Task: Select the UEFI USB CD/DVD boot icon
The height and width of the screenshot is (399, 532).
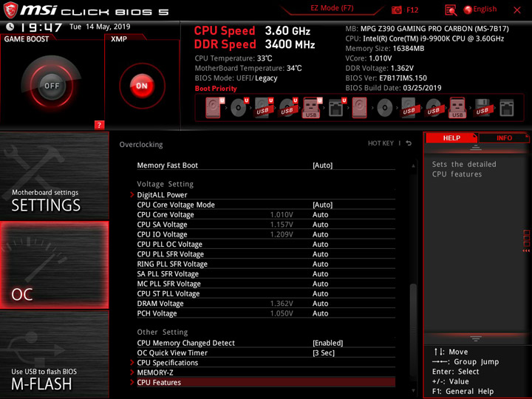Action: [288, 108]
